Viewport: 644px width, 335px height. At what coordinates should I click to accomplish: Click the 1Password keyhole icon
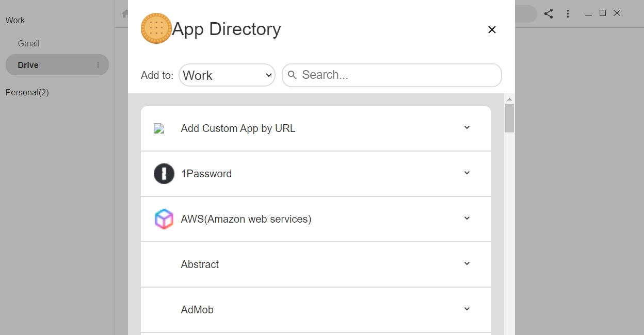click(164, 174)
